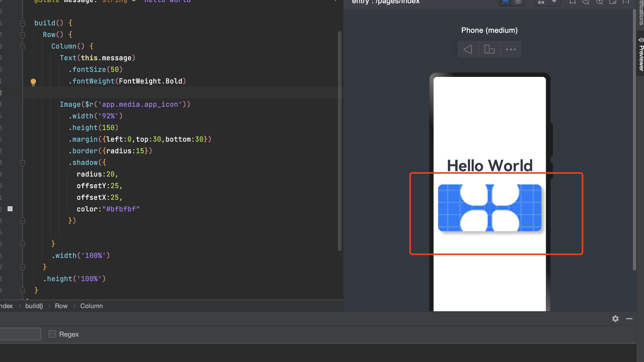Click the .margin({left:0,top:30,bottom:30}) line
Viewport: 644px width, 362px height.
point(140,139)
